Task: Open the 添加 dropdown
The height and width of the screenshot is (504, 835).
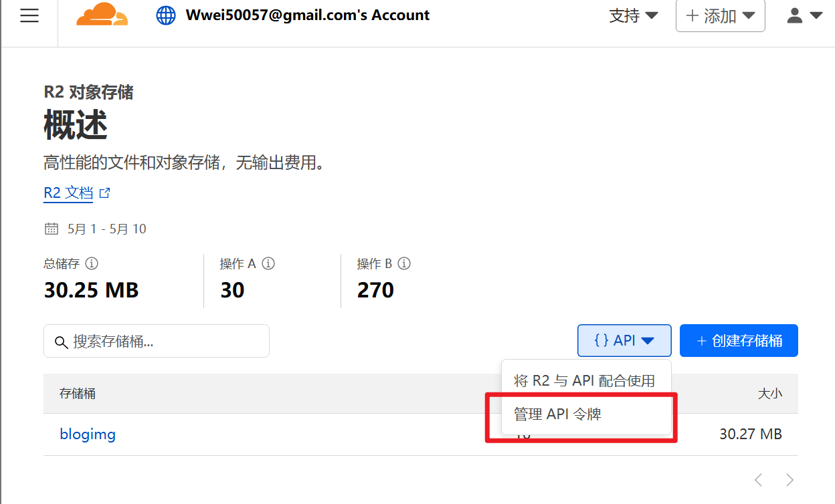Action: click(x=721, y=16)
